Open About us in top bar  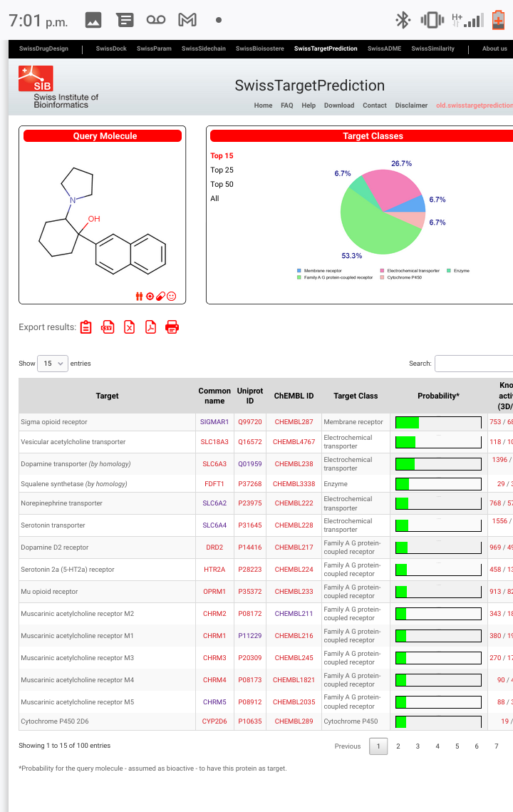[494, 48]
